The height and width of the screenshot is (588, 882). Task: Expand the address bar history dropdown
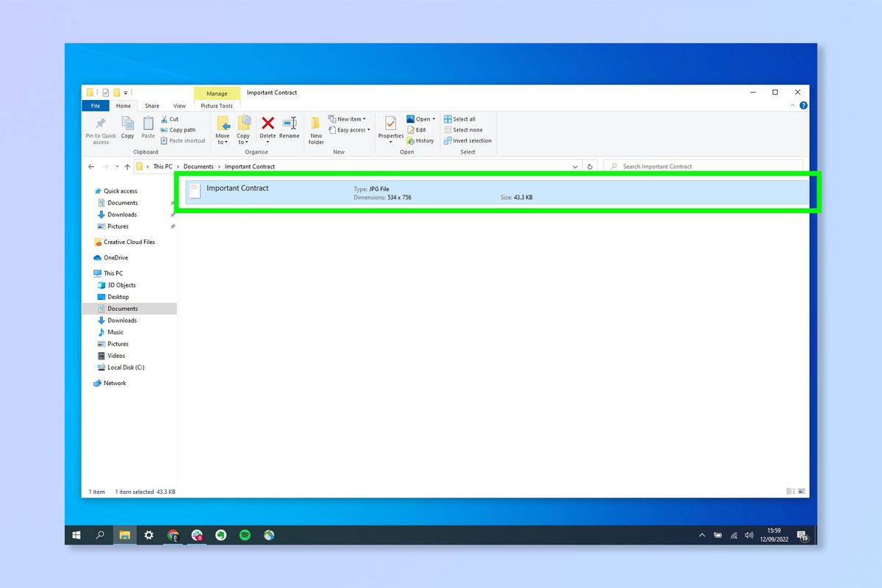coord(576,166)
